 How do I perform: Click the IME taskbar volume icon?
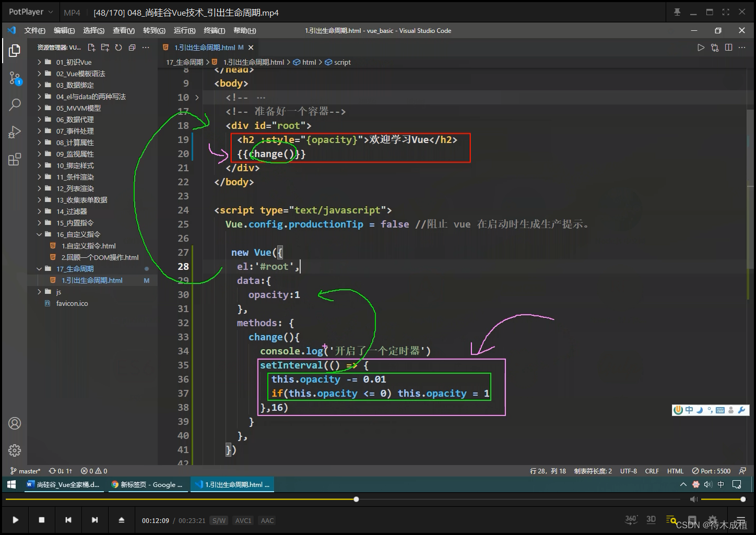[708, 484]
